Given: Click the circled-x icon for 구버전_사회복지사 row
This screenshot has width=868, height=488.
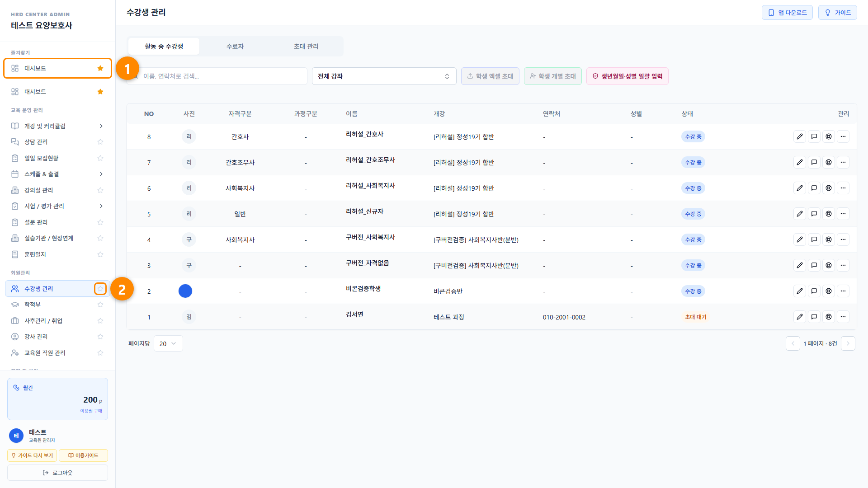Looking at the screenshot, I should tap(829, 239).
